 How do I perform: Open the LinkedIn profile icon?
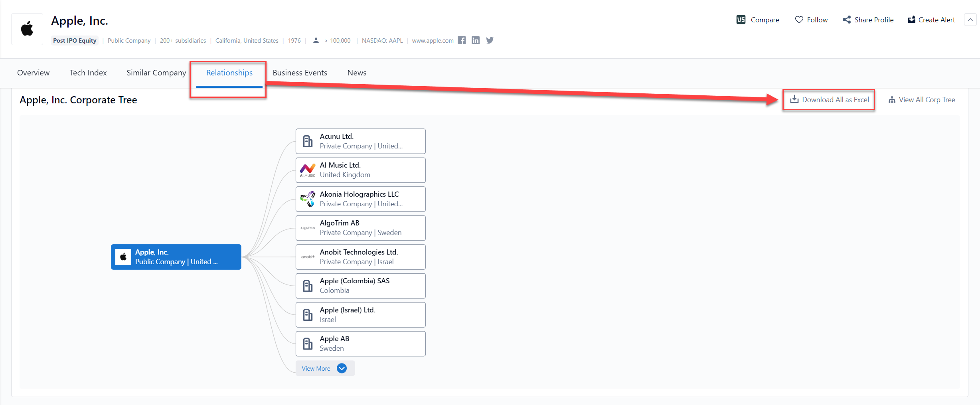coord(476,40)
